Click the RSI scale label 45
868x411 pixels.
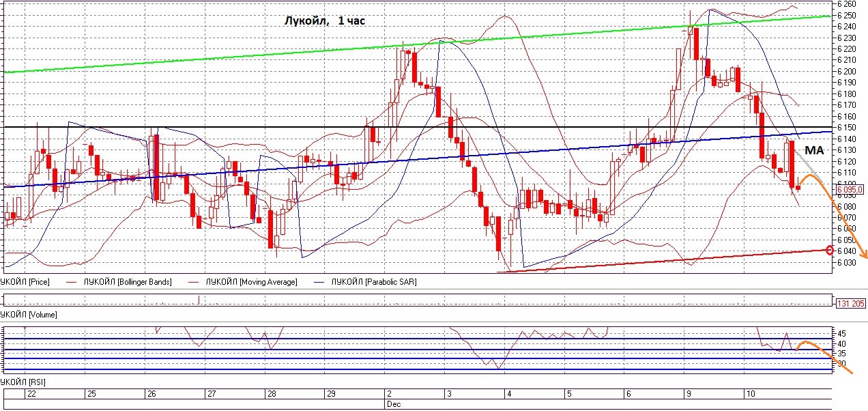click(x=841, y=333)
